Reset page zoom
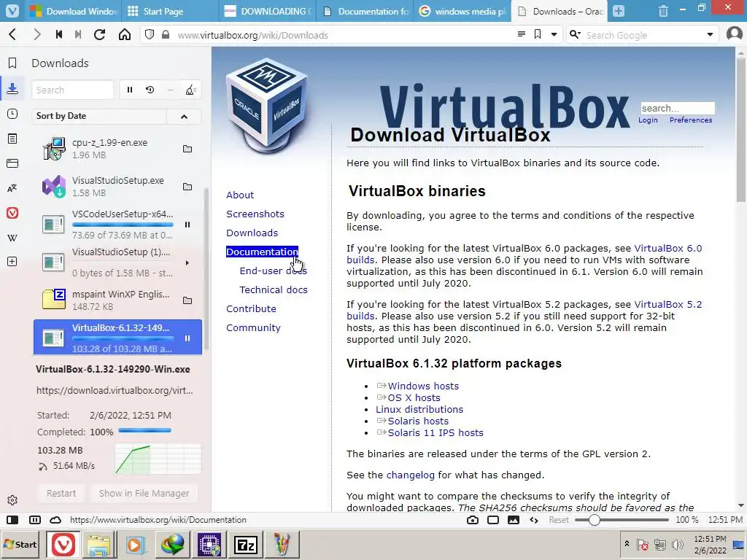This screenshot has width=747, height=560. click(558, 520)
